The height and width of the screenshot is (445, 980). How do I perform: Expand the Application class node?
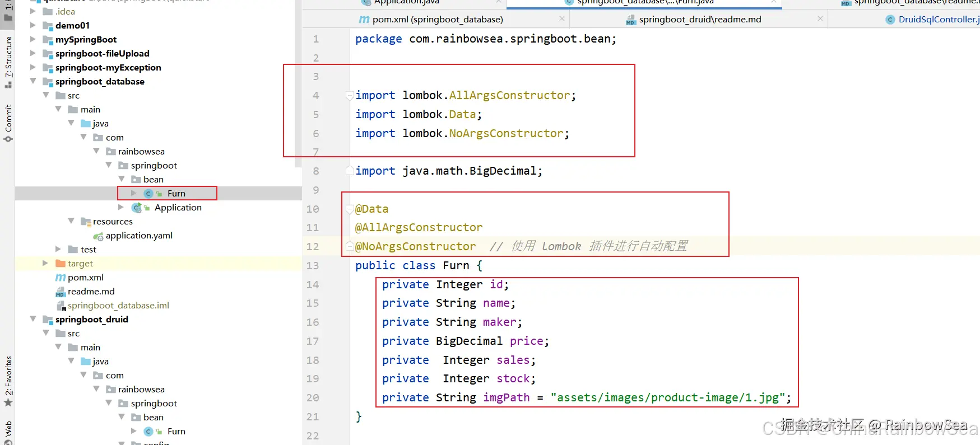pyautogui.click(x=121, y=207)
